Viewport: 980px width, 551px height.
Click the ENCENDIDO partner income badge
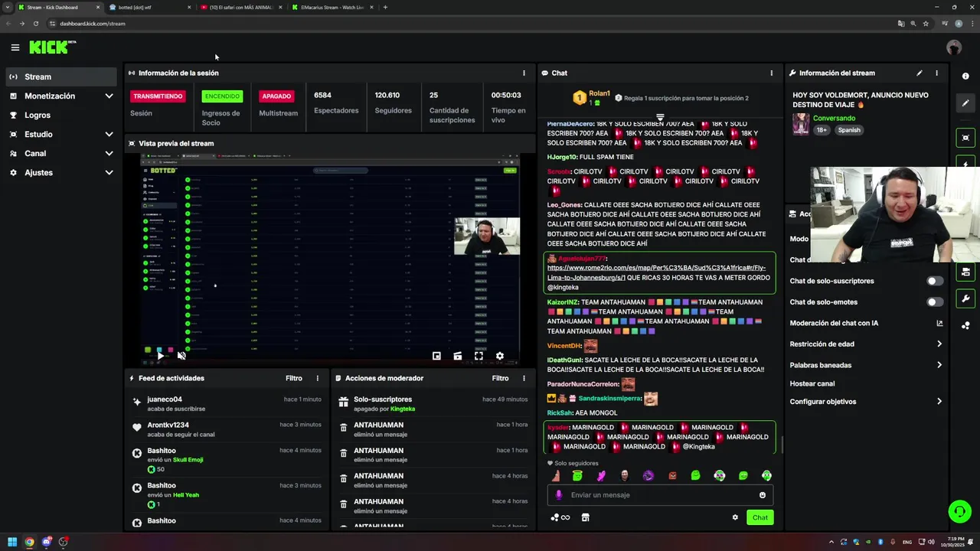click(222, 96)
